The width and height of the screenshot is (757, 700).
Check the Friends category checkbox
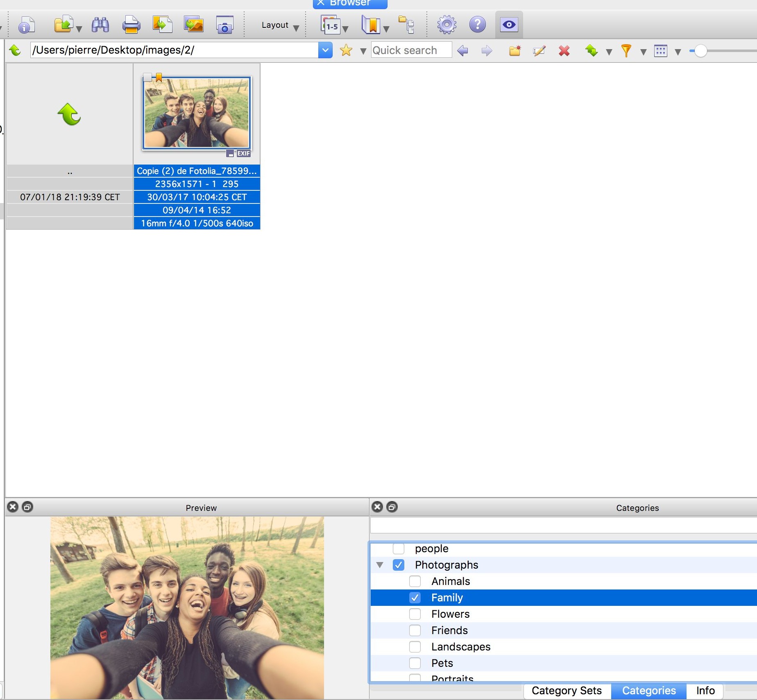coord(415,630)
